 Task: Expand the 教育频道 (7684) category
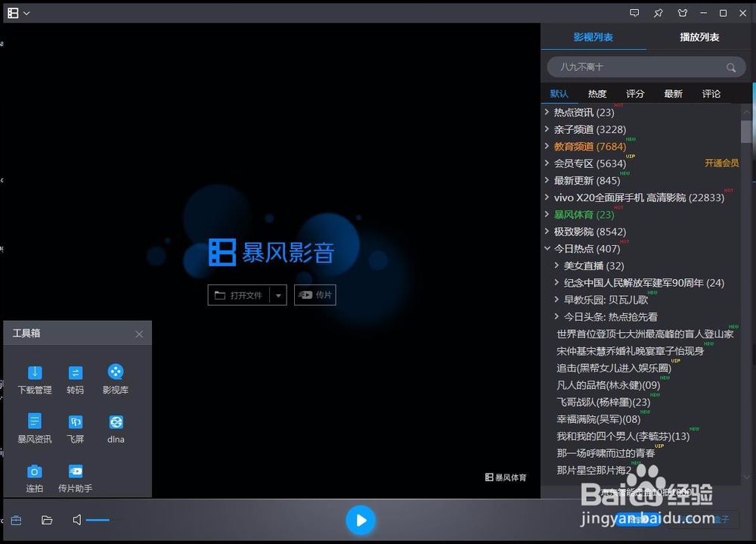(547, 146)
